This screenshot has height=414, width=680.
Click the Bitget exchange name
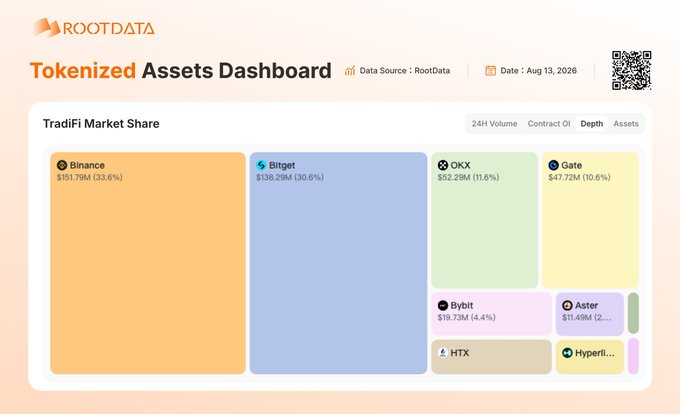coord(282,165)
